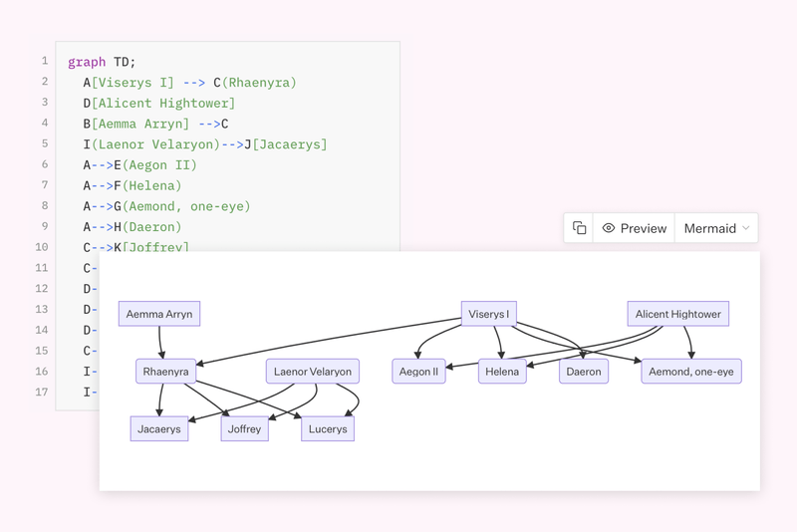Open the Mermaid language dropdown
The height and width of the screenshot is (532, 797).
pos(716,228)
